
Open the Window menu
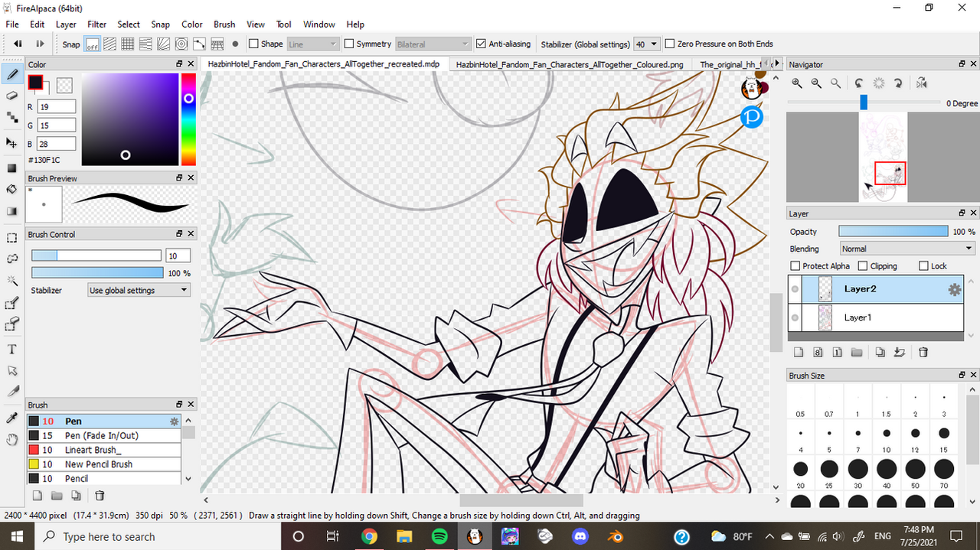tap(319, 24)
